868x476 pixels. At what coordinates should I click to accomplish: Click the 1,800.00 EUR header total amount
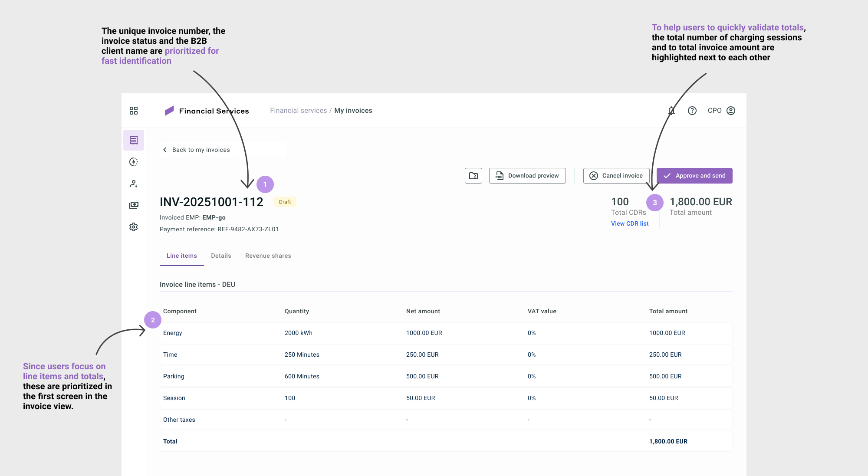point(701,202)
